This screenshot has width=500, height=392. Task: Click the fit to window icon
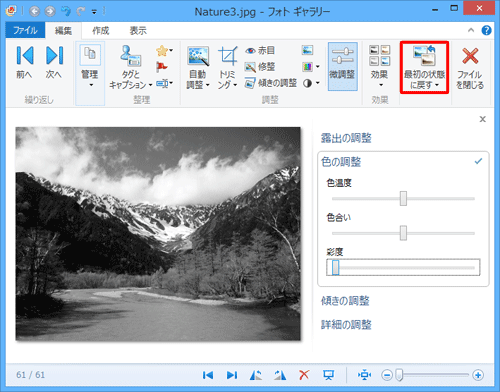tap(365, 375)
